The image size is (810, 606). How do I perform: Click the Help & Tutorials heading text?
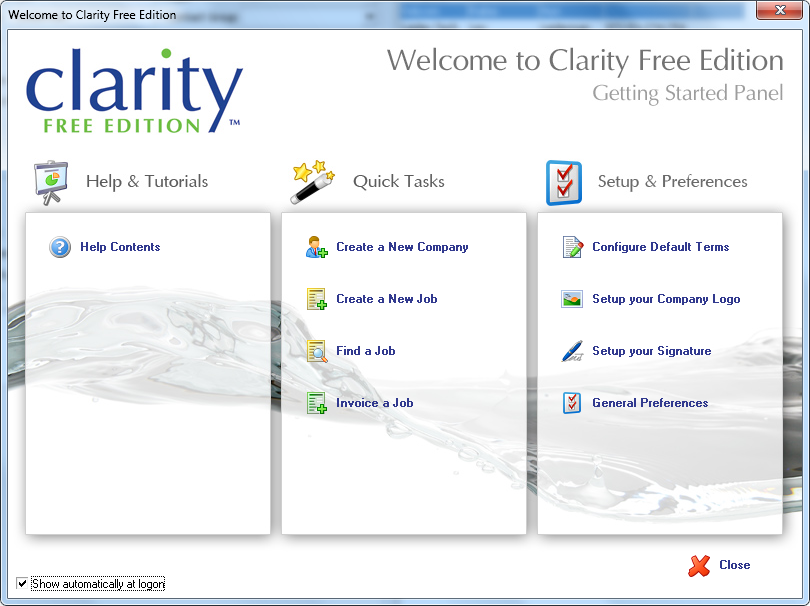[147, 181]
